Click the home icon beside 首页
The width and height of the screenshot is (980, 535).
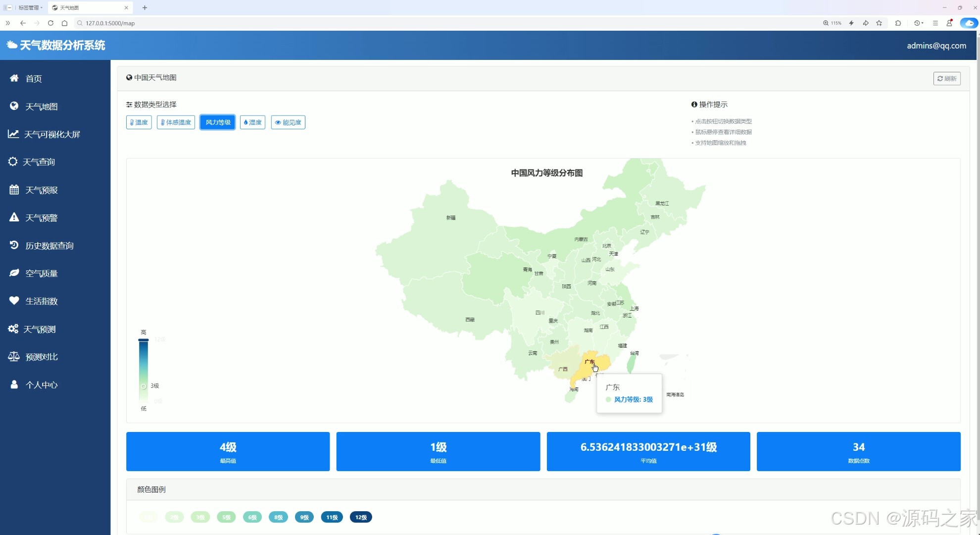[x=14, y=78]
